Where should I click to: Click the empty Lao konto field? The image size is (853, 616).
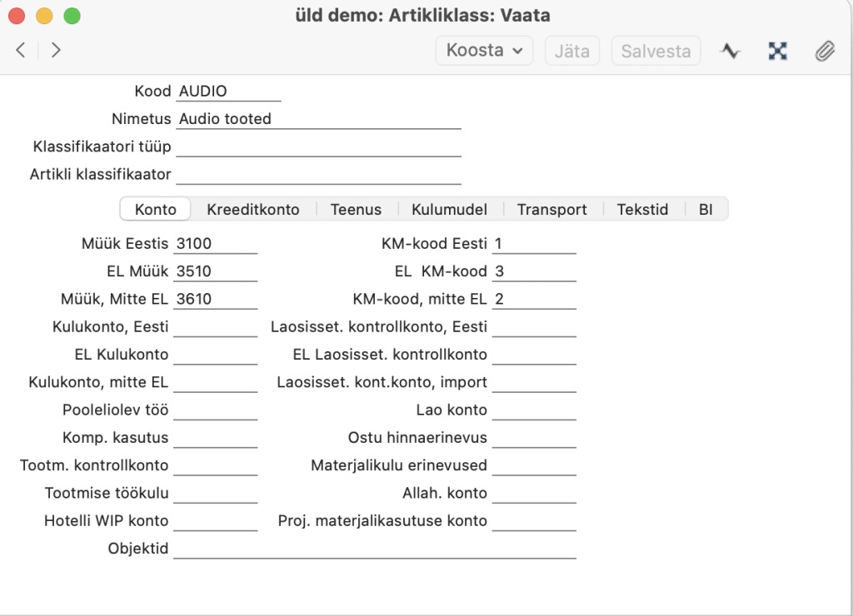[534, 410]
